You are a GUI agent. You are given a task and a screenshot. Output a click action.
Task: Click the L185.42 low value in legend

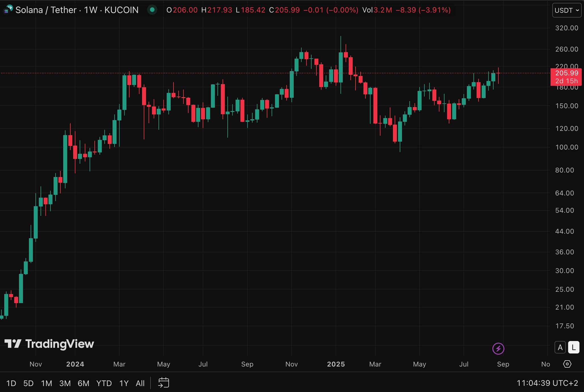coord(251,10)
